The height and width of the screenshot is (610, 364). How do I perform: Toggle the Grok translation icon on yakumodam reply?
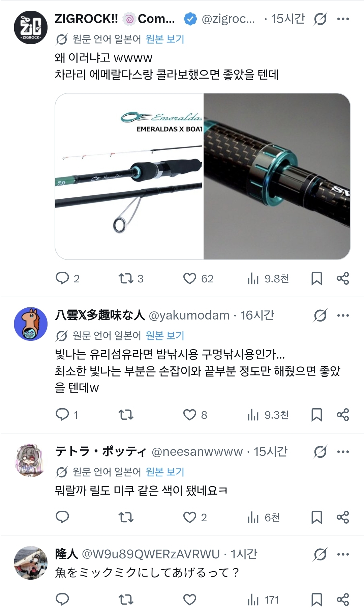click(320, 316)
